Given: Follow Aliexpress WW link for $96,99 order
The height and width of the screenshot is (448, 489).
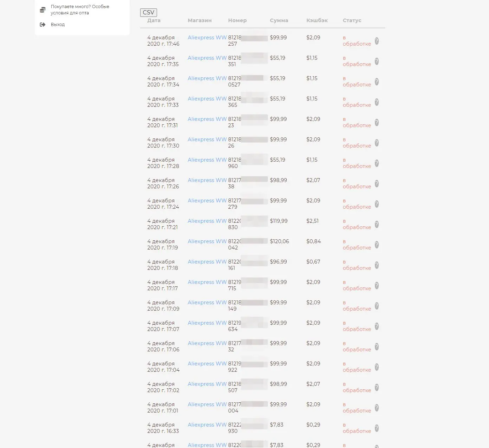Looking at the screenshot, I should (x=207, y=262).
